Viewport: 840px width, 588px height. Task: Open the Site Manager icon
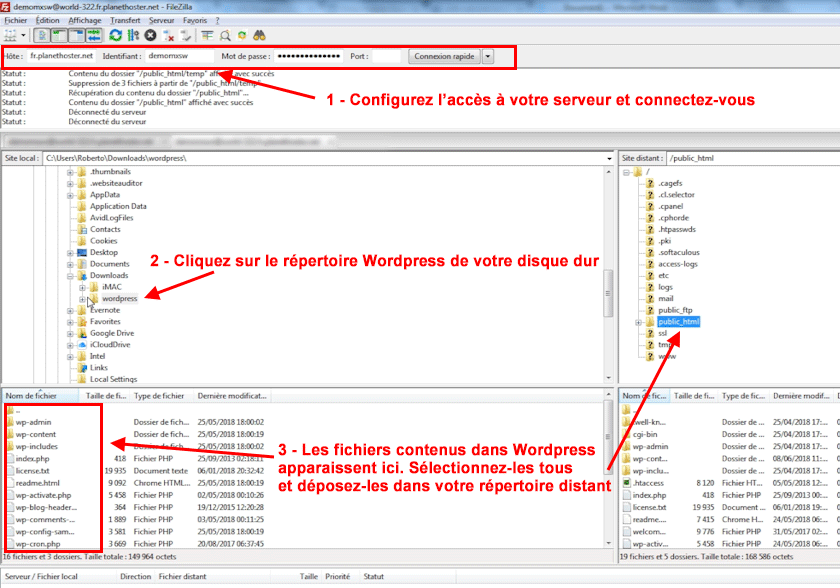click(10, 35)
